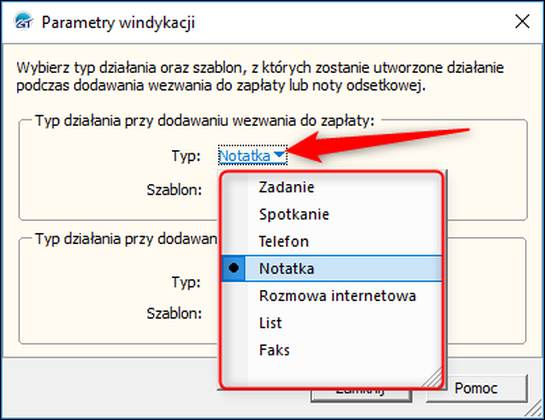Click the Szablon label in upper group
The width and height of the screenshot is (545, 420).
(x=174, y=190)
